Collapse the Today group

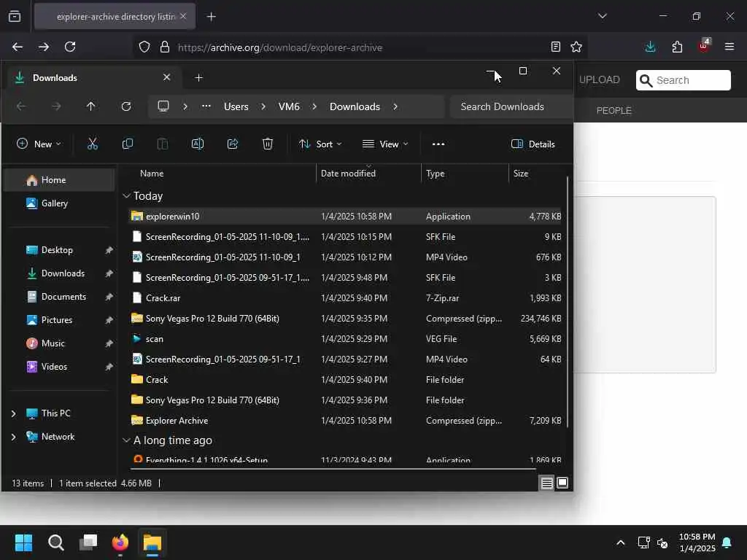126,195
